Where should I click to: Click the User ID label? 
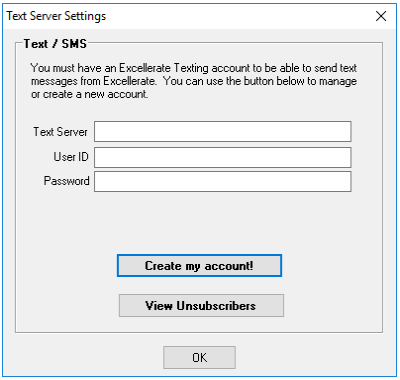[71, 157]
